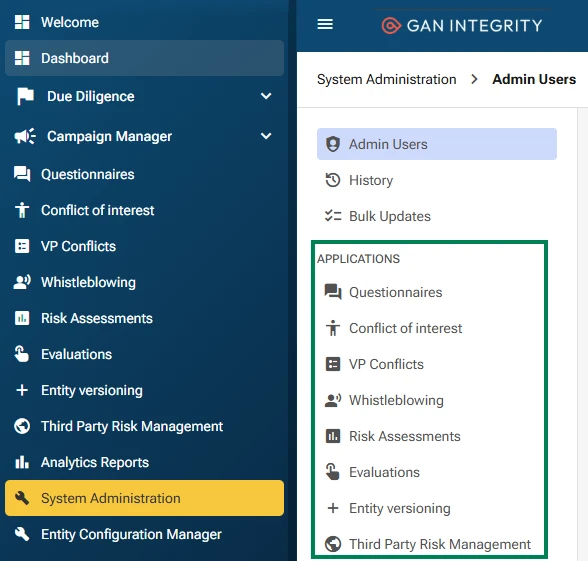
Task: Click the Whistleblowing icon under Applications
Action: pos(333,400)
